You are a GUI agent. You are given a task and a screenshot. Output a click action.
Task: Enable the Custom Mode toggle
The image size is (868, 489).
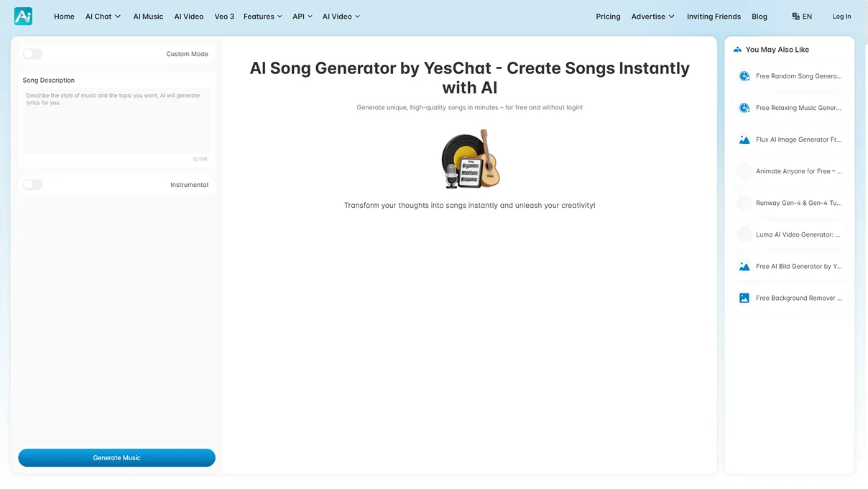click(x=33, y=54)
